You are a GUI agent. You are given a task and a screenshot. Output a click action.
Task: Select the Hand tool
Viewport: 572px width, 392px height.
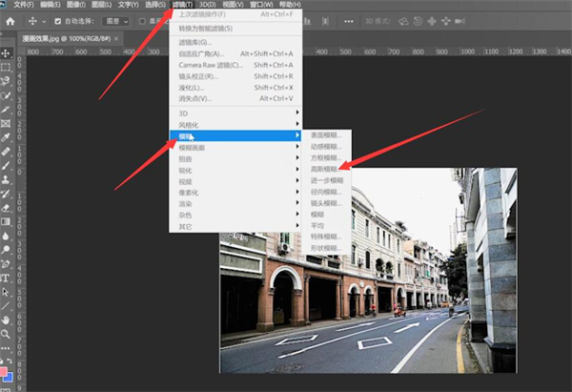6,320
